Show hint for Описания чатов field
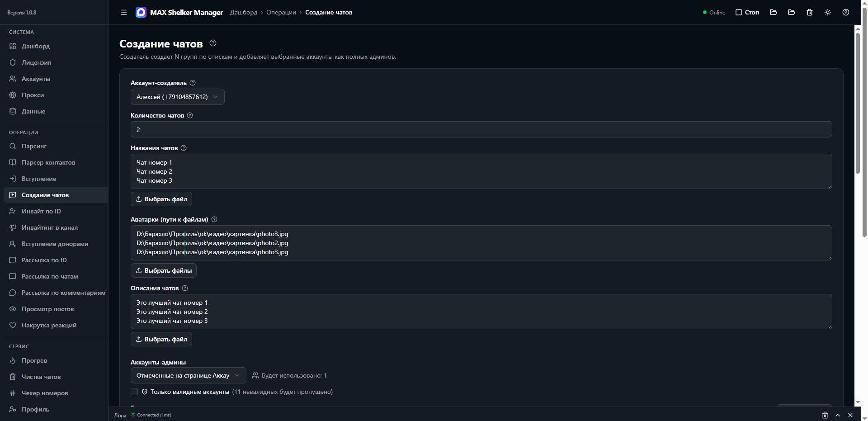This screenshot has width=868, height=421. (x=185, y=288)
